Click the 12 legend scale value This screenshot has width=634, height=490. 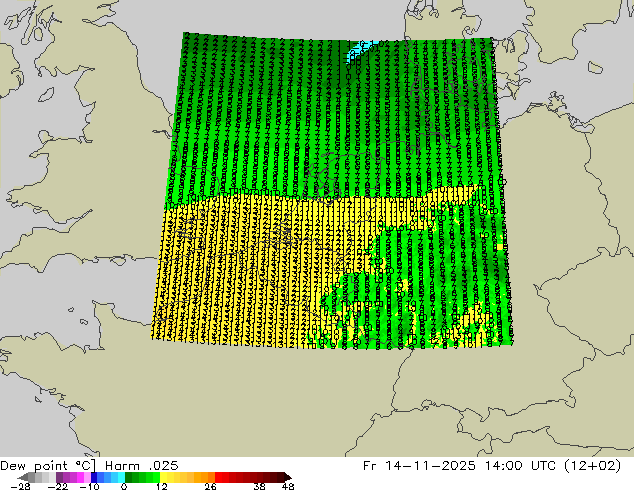(162, 486)
